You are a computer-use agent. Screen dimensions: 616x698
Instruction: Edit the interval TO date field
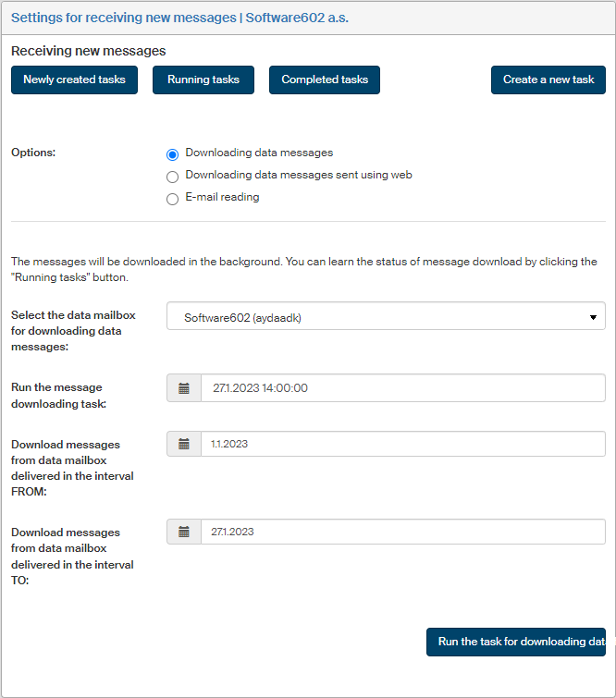point(402,532)
